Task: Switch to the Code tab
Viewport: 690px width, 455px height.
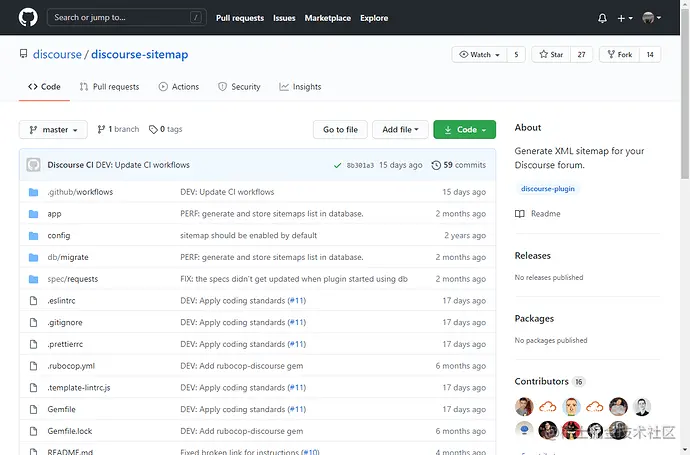Action: click(44, 87)
